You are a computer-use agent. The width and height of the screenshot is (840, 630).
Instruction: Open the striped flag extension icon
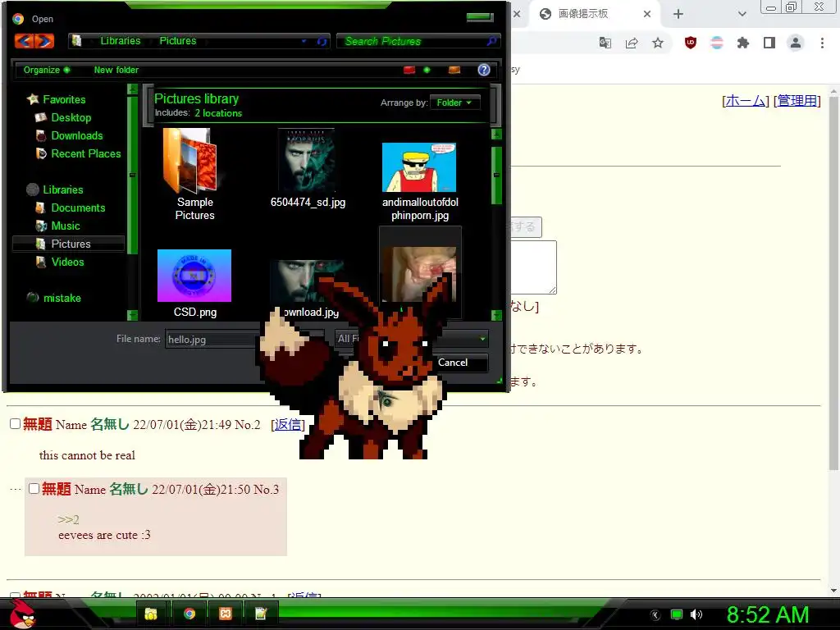click(717, 43)
